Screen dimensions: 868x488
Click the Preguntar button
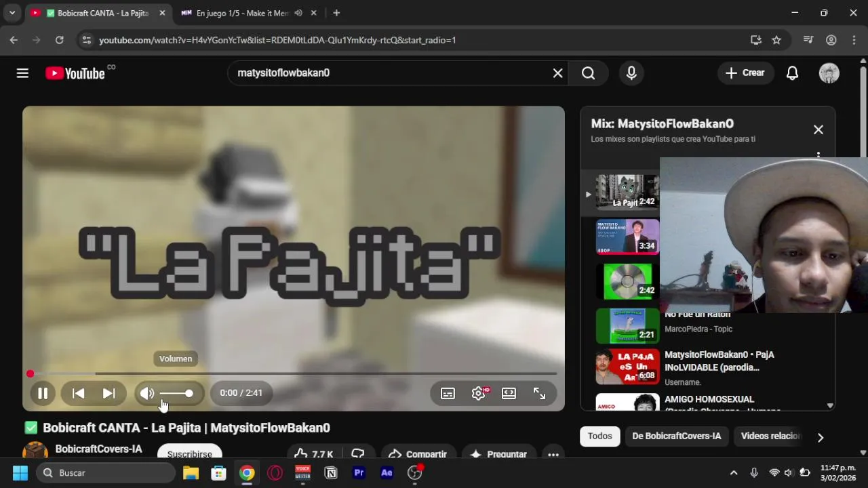click(499, 453)
